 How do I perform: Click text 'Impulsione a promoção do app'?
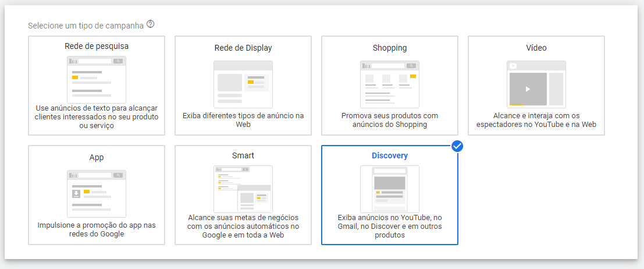(97, 226)
